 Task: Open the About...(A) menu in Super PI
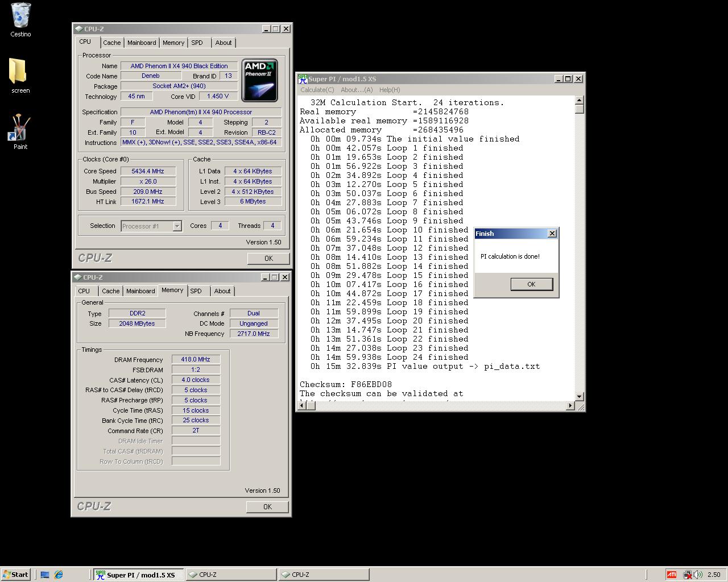(357, 90)
